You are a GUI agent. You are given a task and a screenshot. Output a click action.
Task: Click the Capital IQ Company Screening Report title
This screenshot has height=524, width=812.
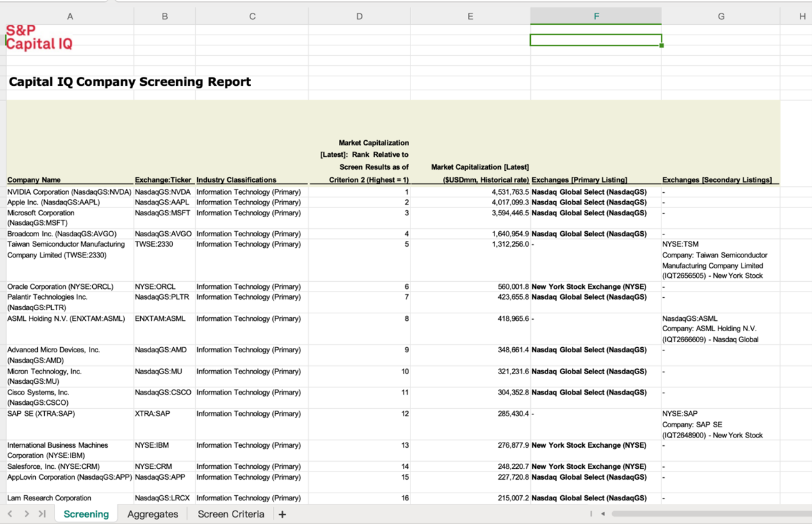tap(130, 82)
